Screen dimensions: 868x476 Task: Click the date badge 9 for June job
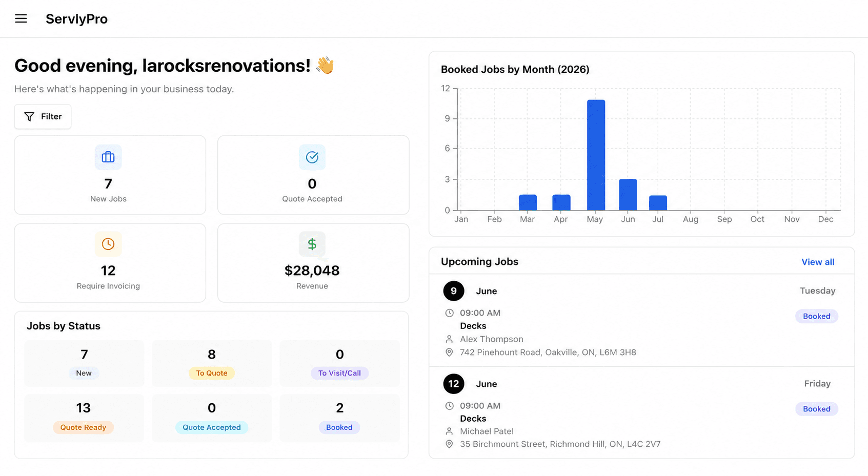pos(454,291)
